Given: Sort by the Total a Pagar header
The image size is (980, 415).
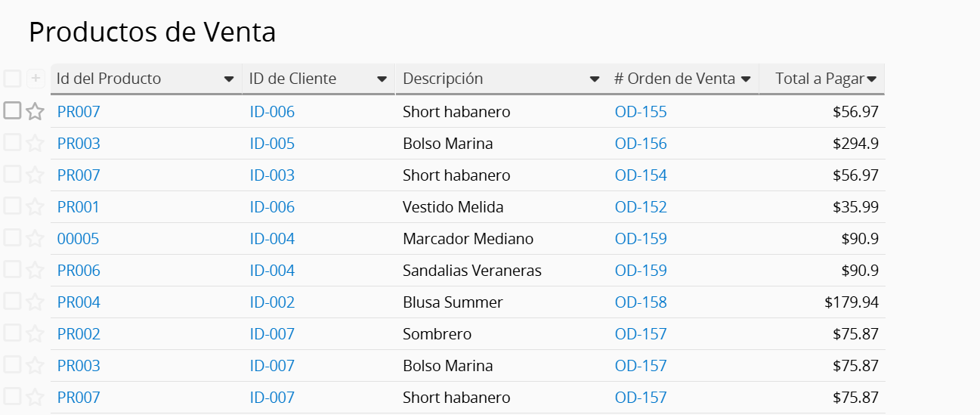Looking at the screenshot, I should click(x=819, y=79).
